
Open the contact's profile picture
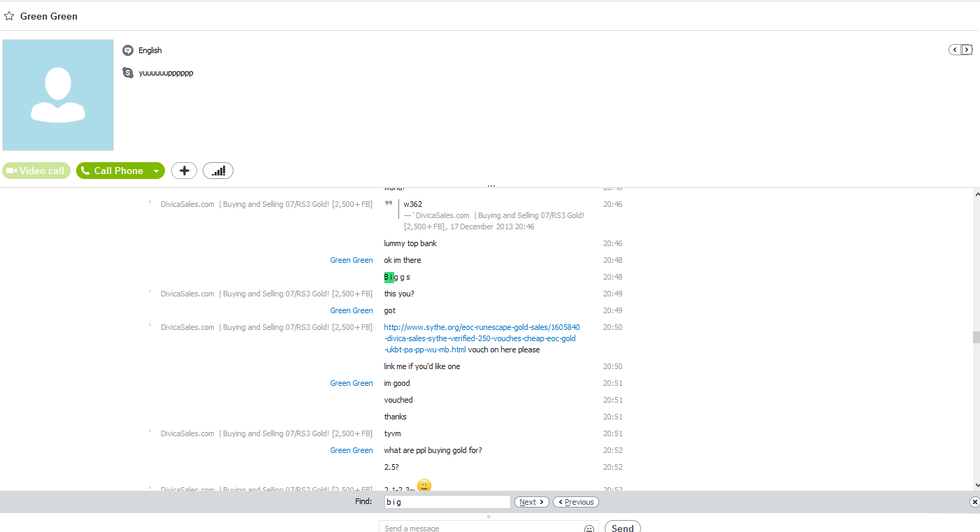tap(58, 95)
